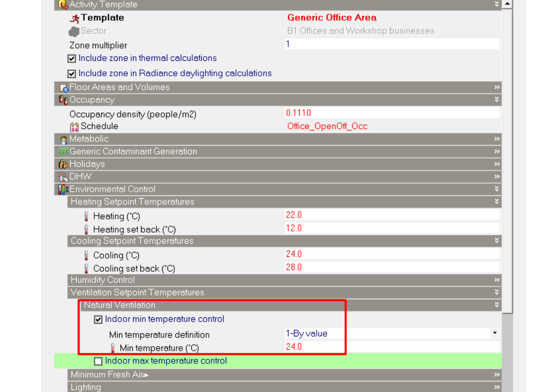The width and height of the screenshot is (534, 392).
Task: Edit the Occupancy density value field
Action: [x=392, y=113]
